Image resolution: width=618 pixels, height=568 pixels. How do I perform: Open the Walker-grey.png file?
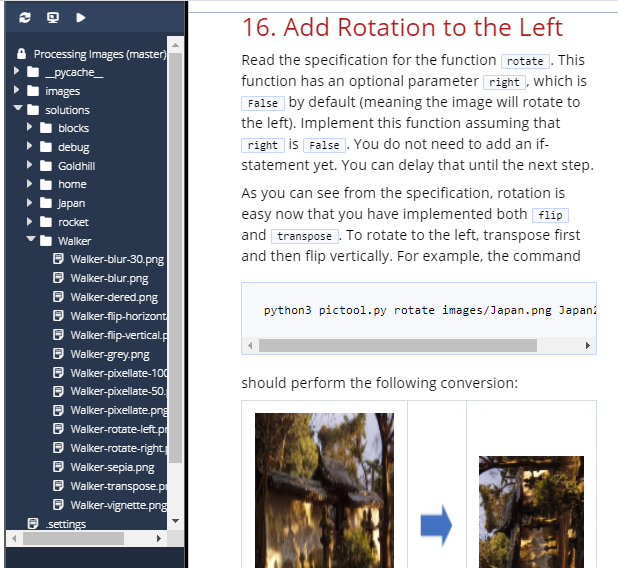(110, 354)
